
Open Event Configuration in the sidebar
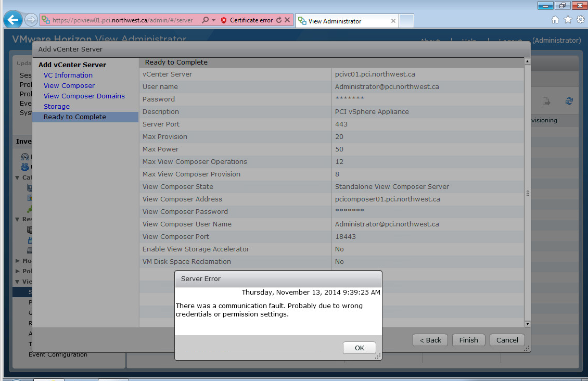[58, 355]
